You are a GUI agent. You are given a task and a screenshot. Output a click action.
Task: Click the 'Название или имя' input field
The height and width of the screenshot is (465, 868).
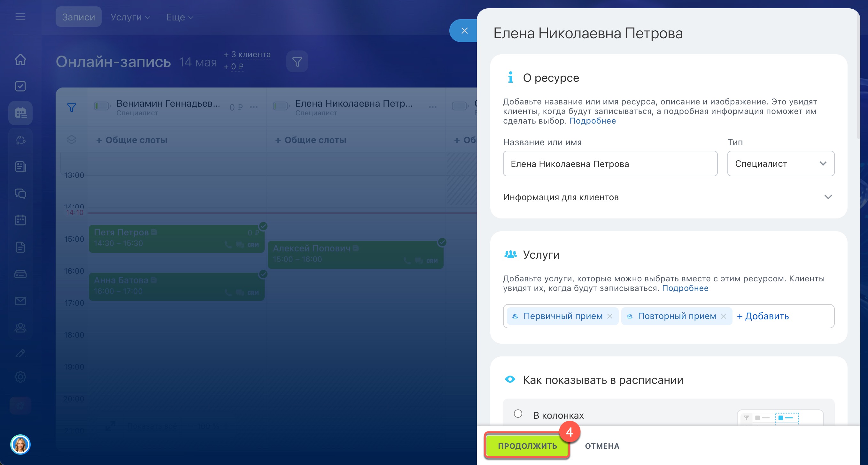tap(610, 164)
